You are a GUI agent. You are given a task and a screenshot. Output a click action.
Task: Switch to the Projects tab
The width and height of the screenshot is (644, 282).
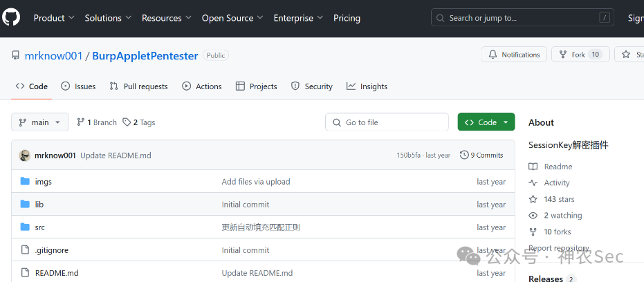(x=256, y=86)
